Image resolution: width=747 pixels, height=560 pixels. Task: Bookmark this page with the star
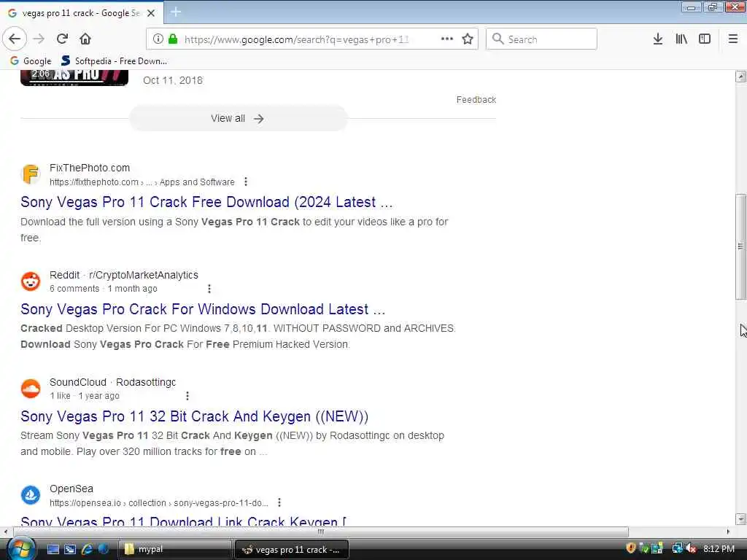coord(468,39)
